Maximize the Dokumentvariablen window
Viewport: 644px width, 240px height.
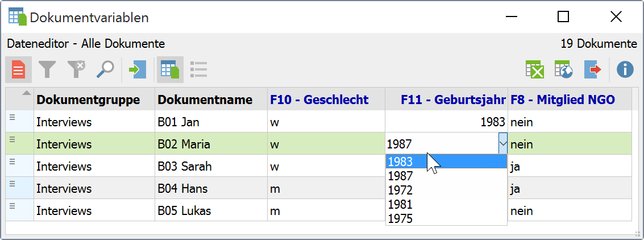tap(563, 17)
